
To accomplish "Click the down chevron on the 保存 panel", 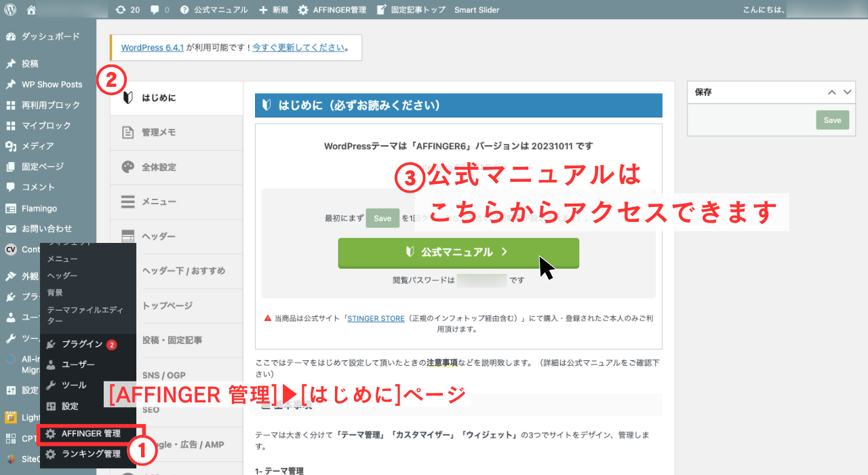I will 846,92.
